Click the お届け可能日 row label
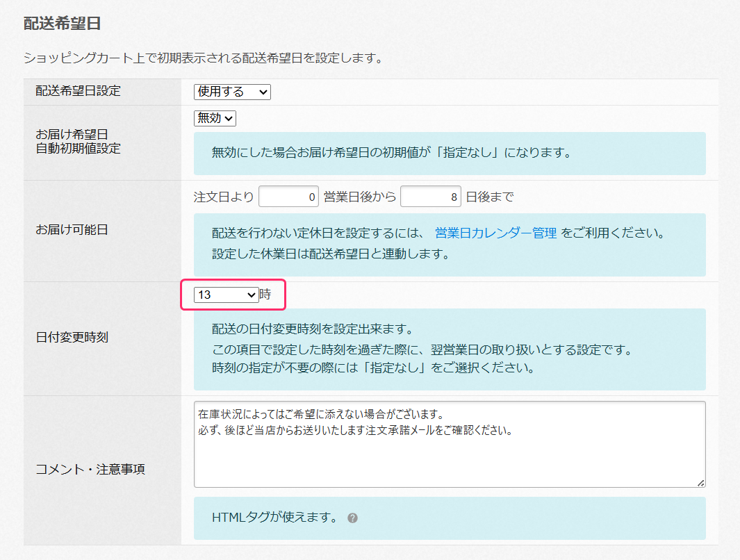The width and height of the screenshot is (740, 560). point(72,230)
